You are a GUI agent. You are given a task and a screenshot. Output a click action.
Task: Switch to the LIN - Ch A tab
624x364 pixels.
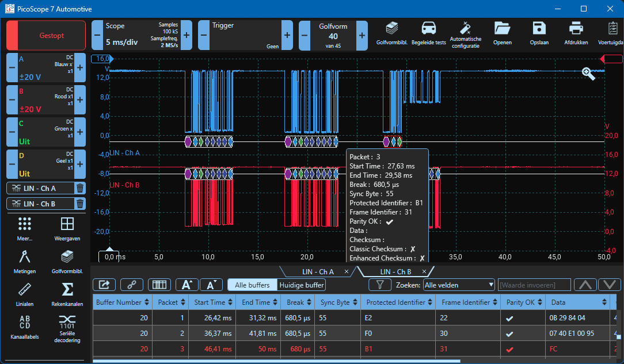(318, 271)
